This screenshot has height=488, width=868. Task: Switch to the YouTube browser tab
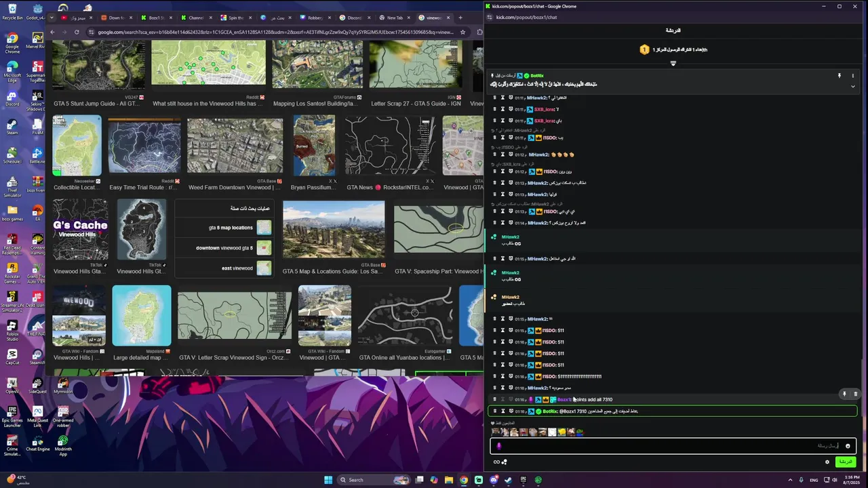76,18
